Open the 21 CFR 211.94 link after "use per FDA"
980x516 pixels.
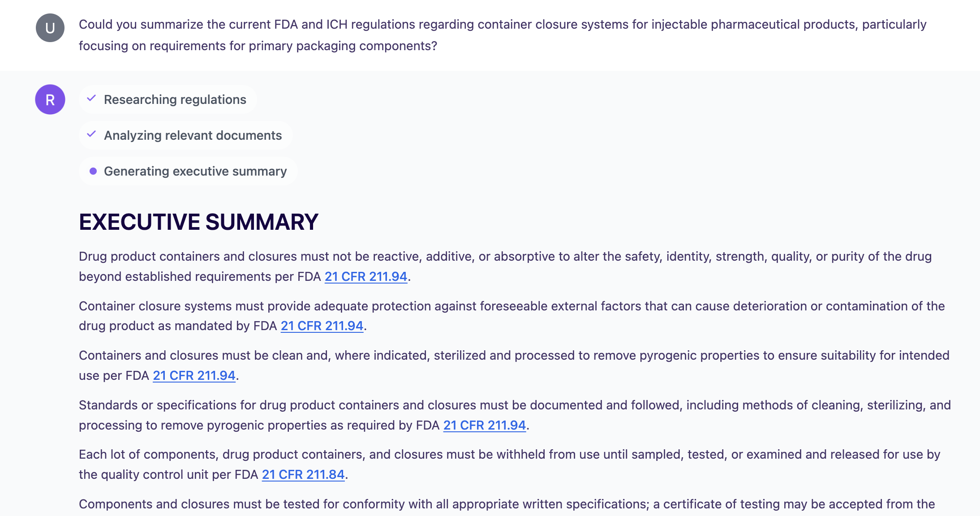(194, 375)
